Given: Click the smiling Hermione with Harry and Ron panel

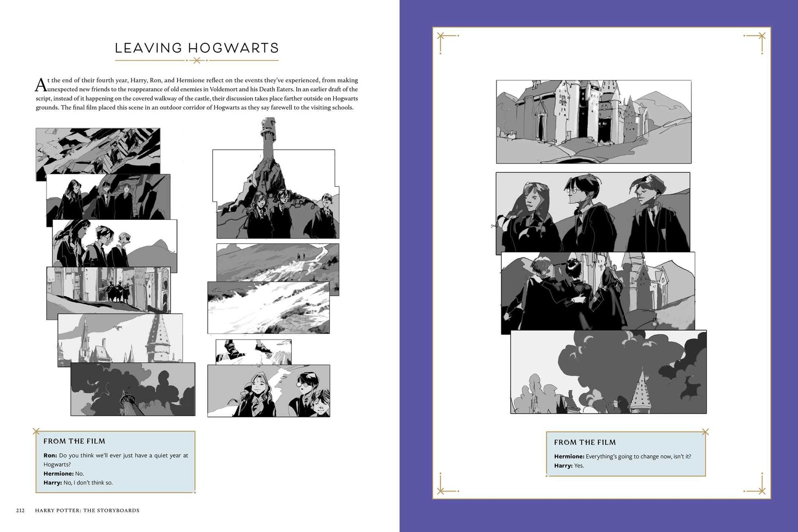Looking at the screenshot, I should [269, 391].
